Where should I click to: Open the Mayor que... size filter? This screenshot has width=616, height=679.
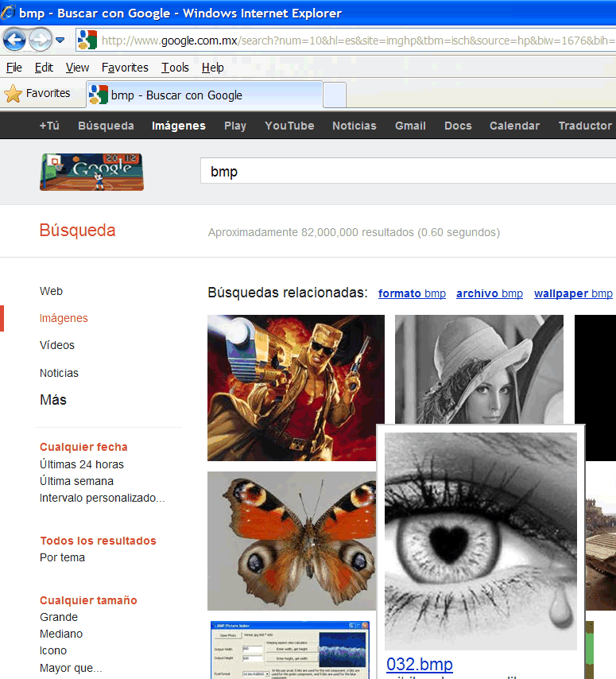71,668
